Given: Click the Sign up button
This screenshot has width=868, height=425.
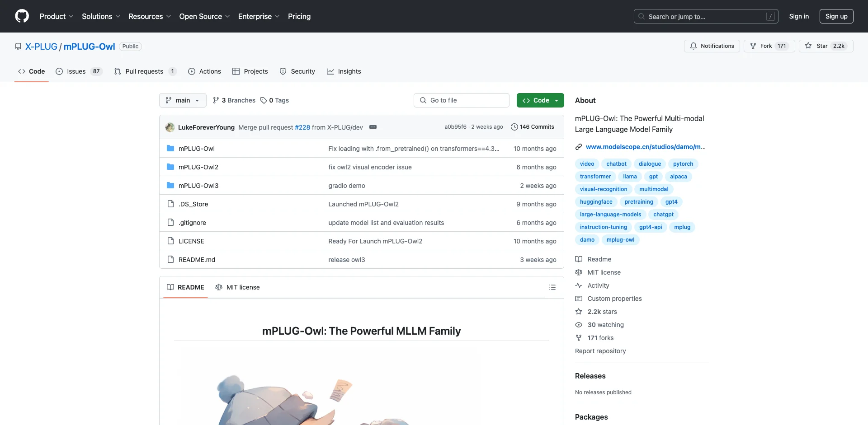Looking at the screenshot, I should (836, 16).
